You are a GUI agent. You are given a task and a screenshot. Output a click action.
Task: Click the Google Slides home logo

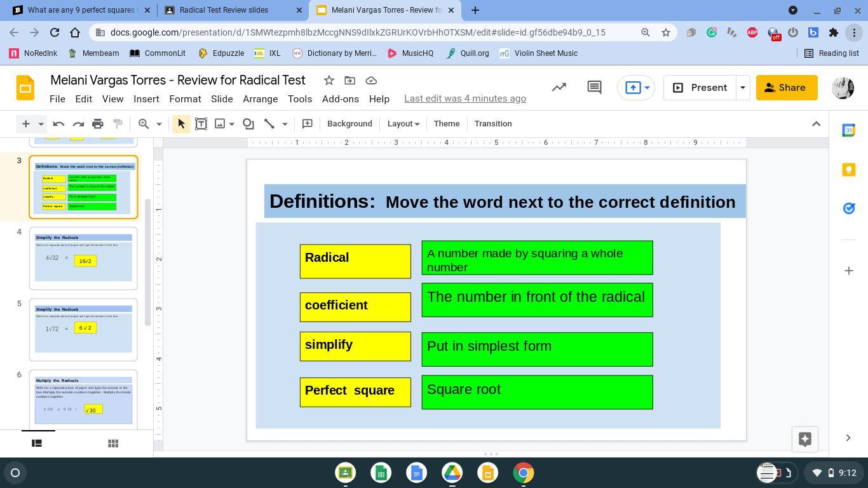point(25,88)
